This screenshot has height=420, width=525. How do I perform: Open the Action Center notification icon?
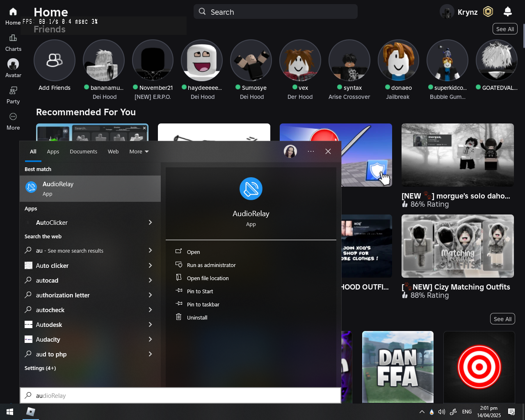[x=511, y=412]
